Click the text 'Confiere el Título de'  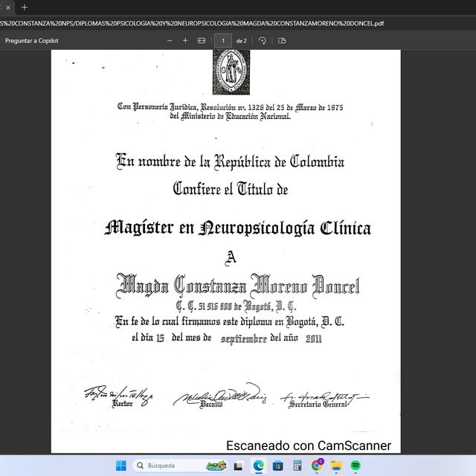click(231, 188)
